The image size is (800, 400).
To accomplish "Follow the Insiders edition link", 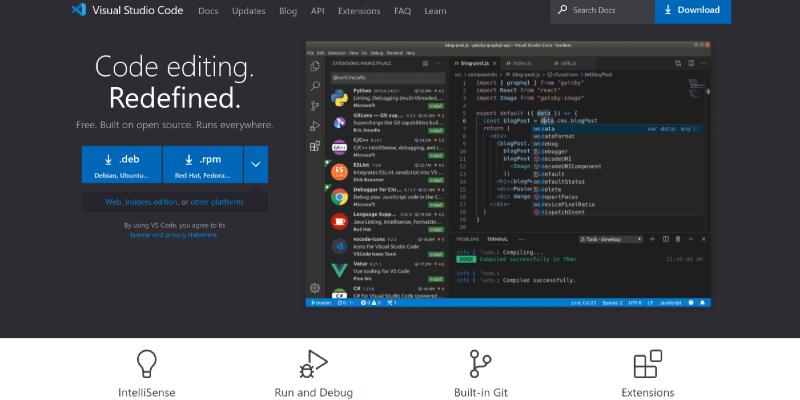I will (x=148, y=202).
